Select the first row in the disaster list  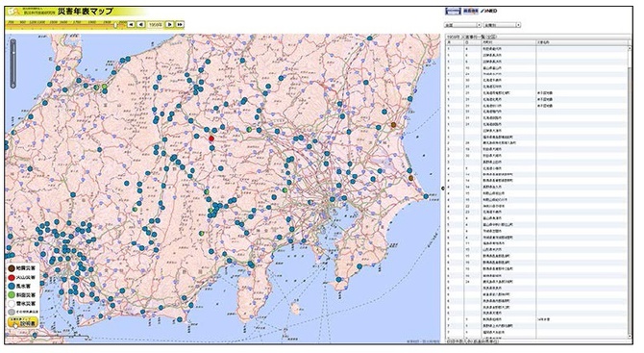(x=537, y=48)
